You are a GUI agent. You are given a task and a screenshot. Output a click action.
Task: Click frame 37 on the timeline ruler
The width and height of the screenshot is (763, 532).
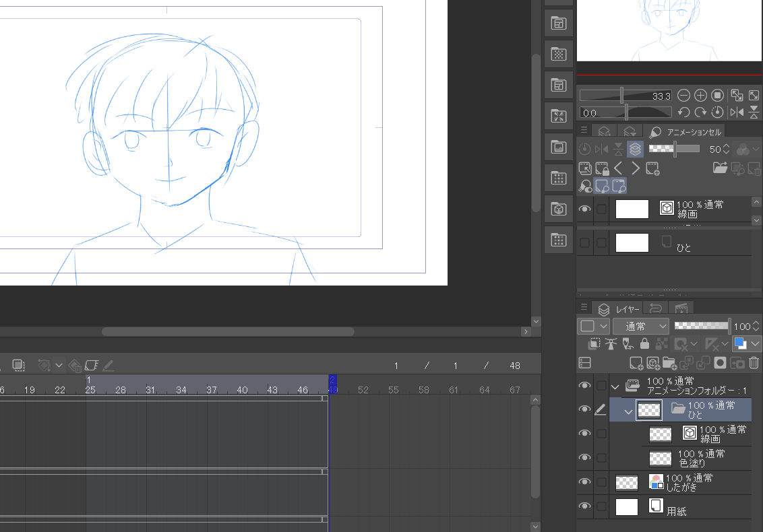coord(212,390)
